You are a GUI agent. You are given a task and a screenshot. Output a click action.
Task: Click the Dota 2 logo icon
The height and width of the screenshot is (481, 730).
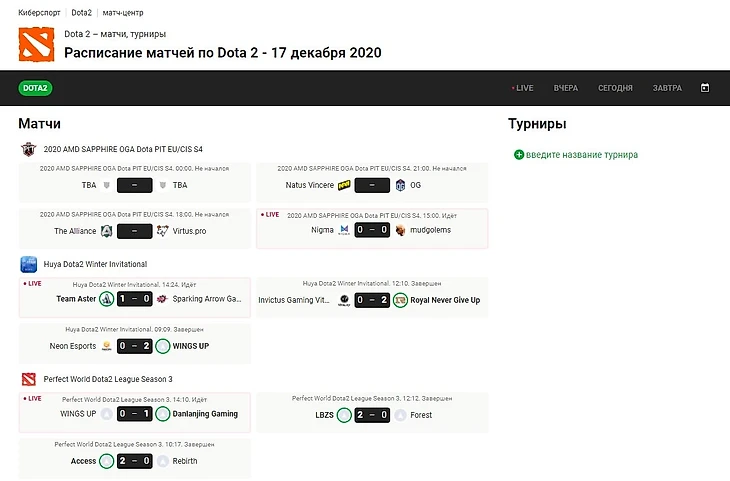click(x=37, y=44)
